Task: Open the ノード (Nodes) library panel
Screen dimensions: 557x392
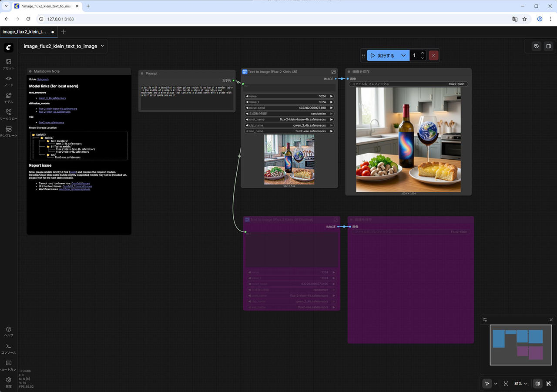Action: tap(8, 81)
